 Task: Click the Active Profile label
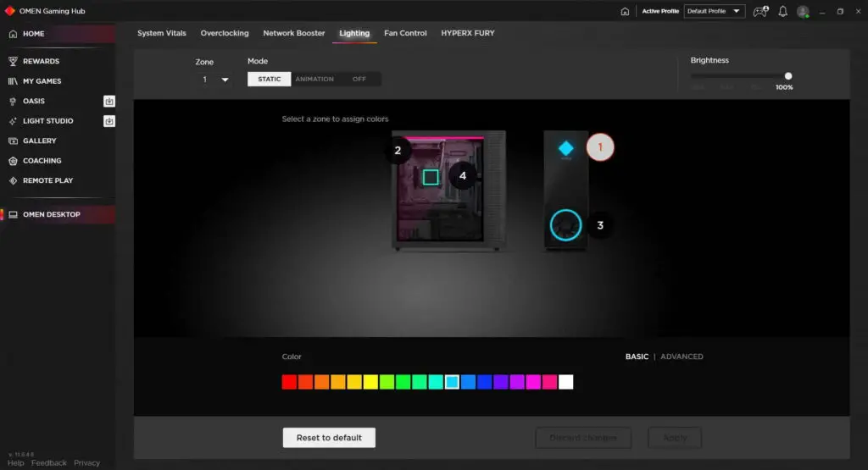pyautogui.click(x=659, y=11)
